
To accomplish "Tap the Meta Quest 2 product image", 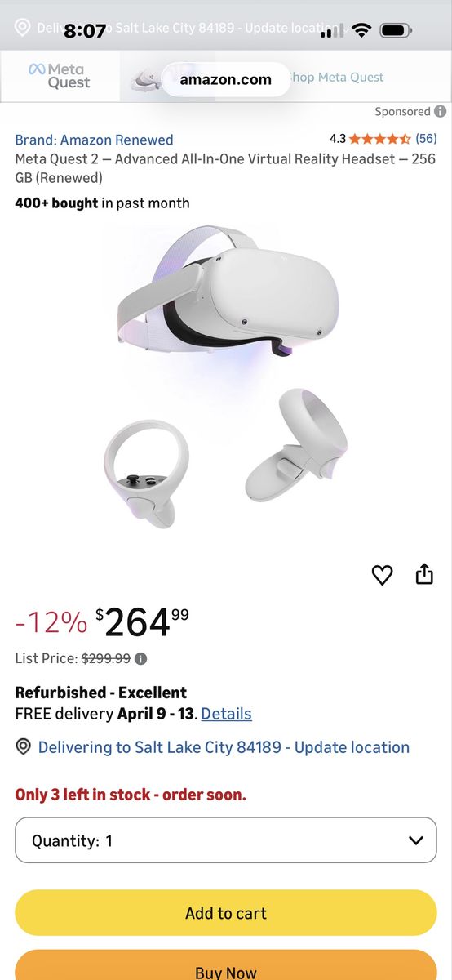I will tap(226, 377).
